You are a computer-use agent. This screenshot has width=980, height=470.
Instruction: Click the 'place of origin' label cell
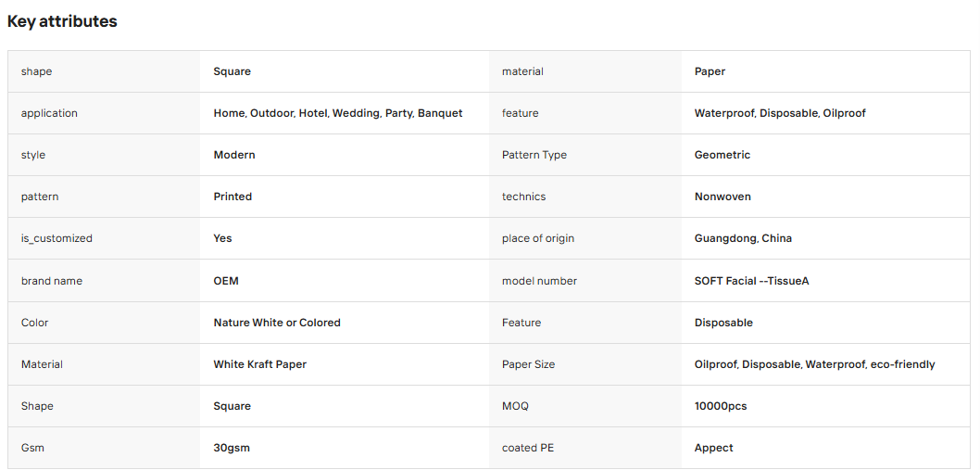coord(585,238)
